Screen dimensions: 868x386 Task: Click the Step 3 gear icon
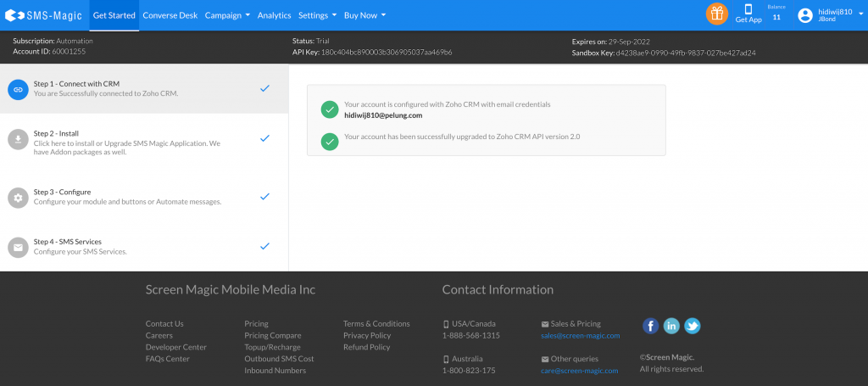[19, 198]
